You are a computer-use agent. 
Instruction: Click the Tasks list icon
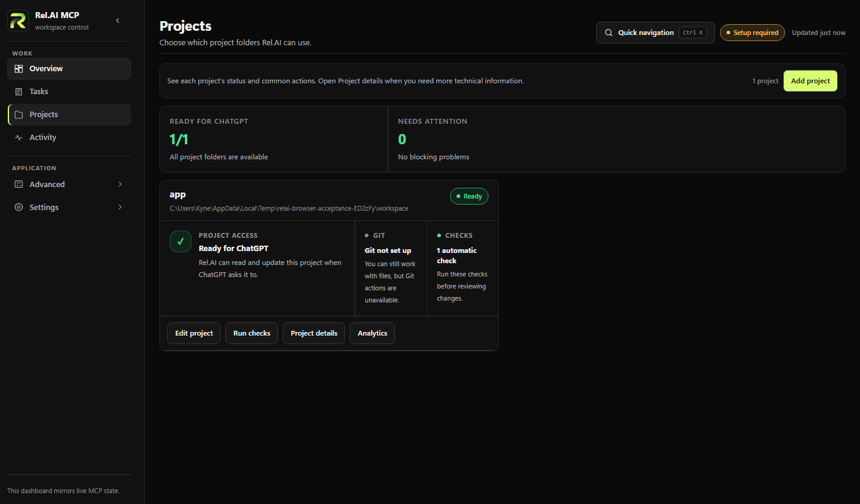(19, 92)
